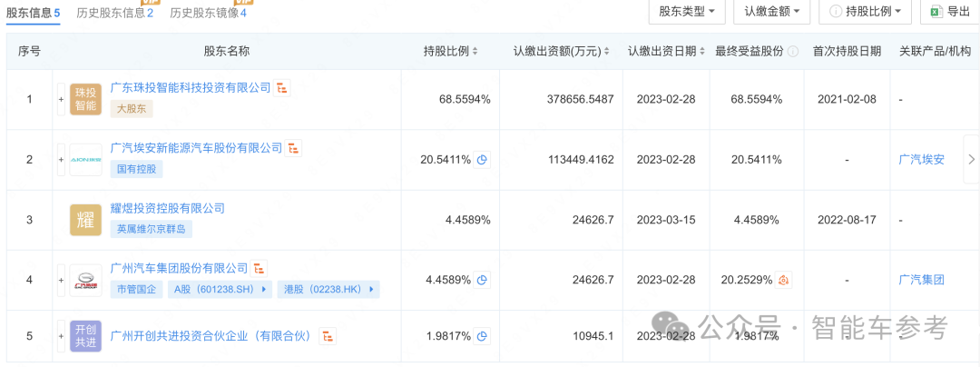Image resolution: width=980 pixels, height=367 pixels.
Task: Click the 关联产品/机构 column header
Action: [x=935, y=51]
